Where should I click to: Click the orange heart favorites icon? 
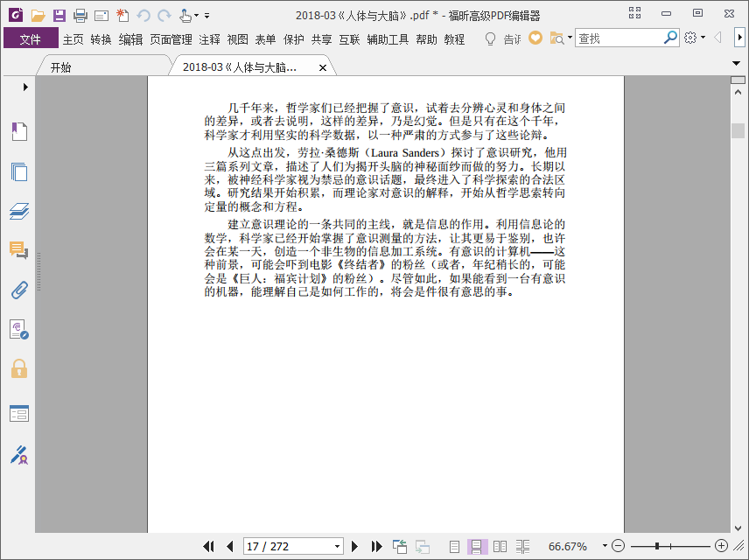[x=535, y=38]
